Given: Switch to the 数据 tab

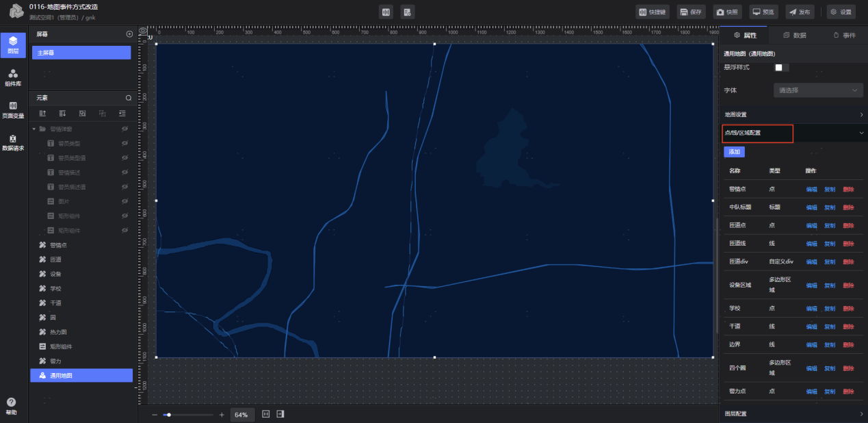Looking at the screenshot, I should click(794, 35).
